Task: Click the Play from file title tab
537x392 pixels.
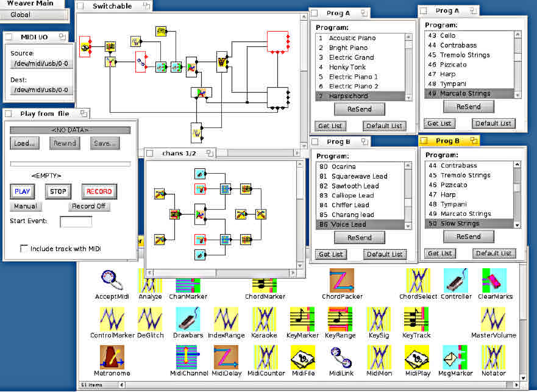Action: (46, 113)
